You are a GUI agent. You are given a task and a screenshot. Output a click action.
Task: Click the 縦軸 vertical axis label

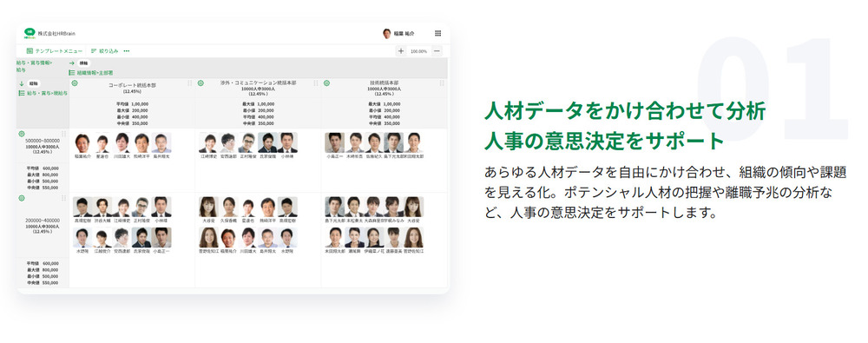tap(33, 83)
